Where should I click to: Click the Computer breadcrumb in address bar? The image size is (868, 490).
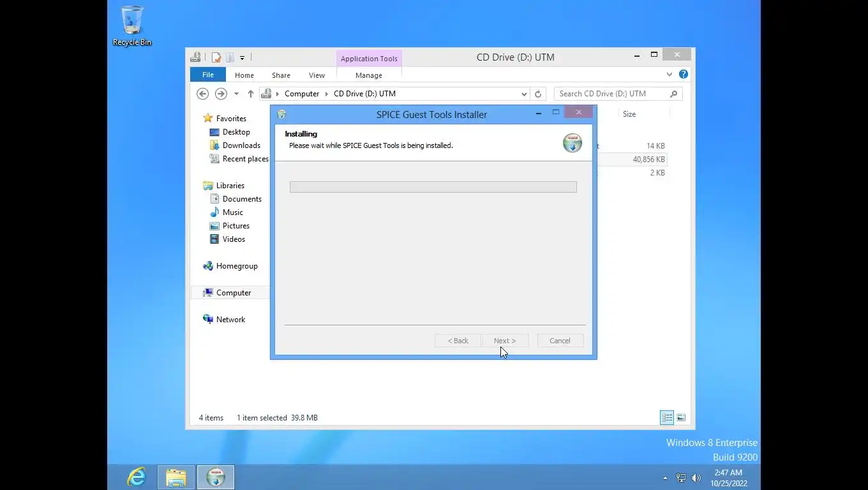302,94
